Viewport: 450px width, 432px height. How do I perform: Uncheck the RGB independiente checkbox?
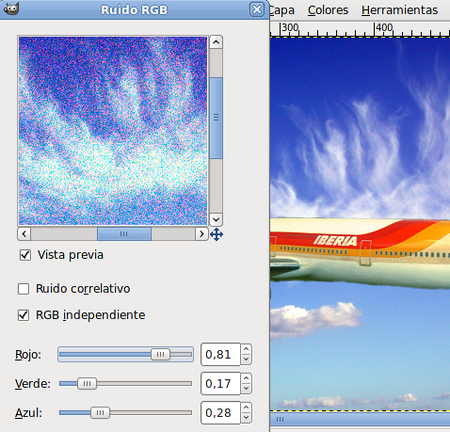pyautogui.click(x=23, y=315)
